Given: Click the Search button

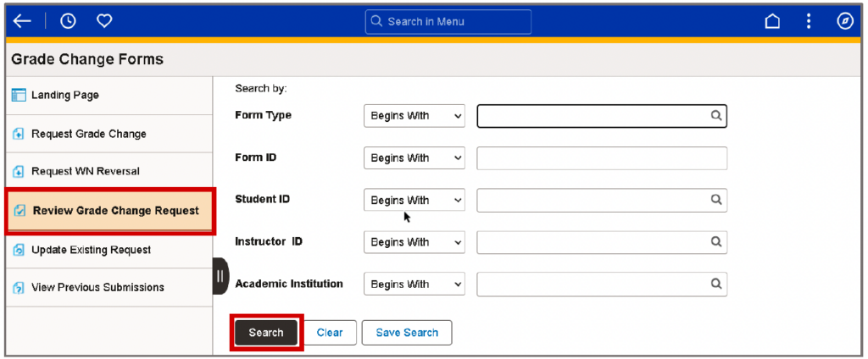Looking at the screenshot, I should [266, 333].
